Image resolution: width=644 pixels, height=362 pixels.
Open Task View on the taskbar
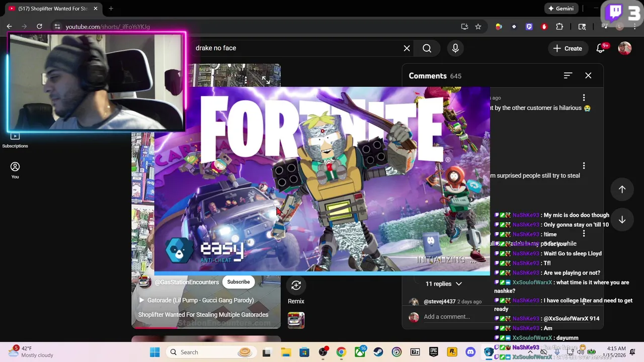click(266, 352)
